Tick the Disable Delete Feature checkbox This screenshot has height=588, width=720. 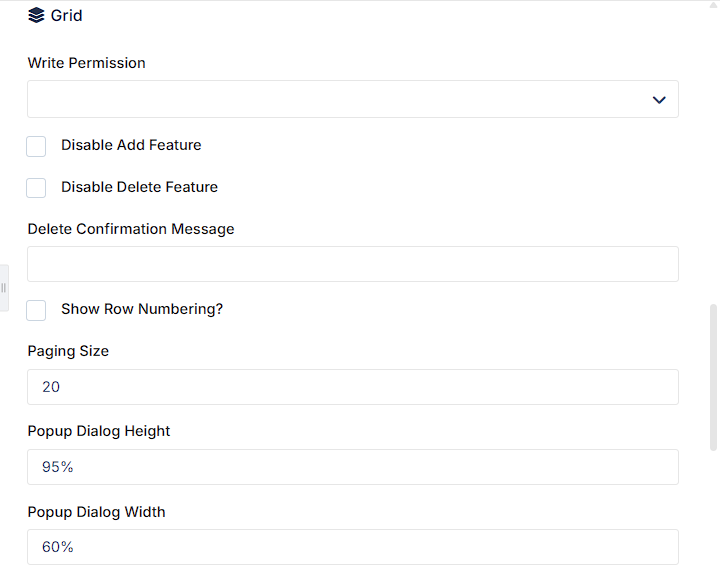click(x=36, y=188)
